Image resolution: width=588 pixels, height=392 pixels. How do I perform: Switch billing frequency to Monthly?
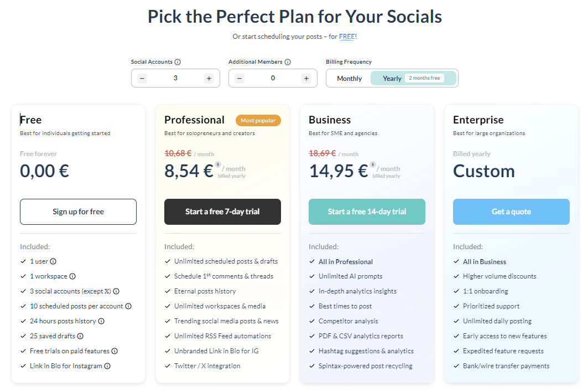coord(349,79)
